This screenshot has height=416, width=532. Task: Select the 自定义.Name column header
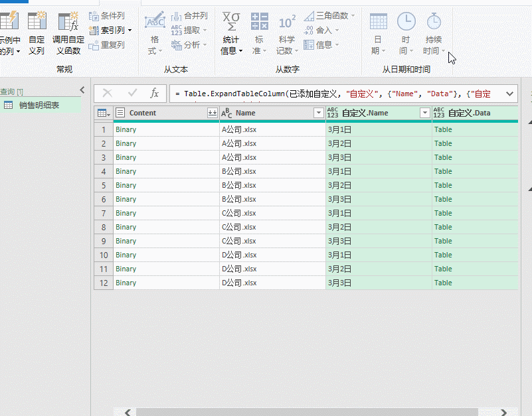tap(365, 113)
